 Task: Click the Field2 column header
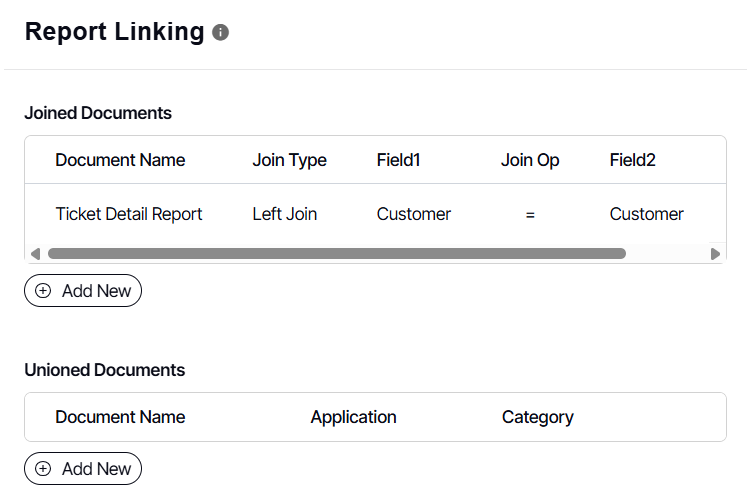[x=633, y=160]
